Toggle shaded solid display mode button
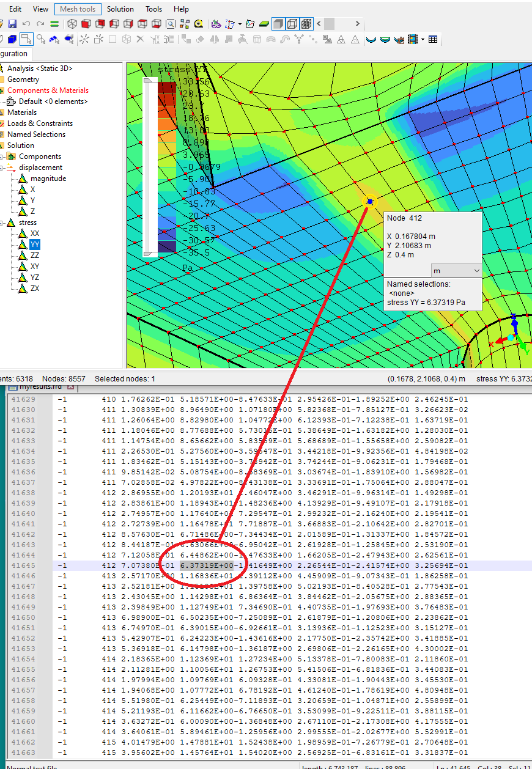Image resolution: width=532 pixels, height=769 pixels. (278, 24)
